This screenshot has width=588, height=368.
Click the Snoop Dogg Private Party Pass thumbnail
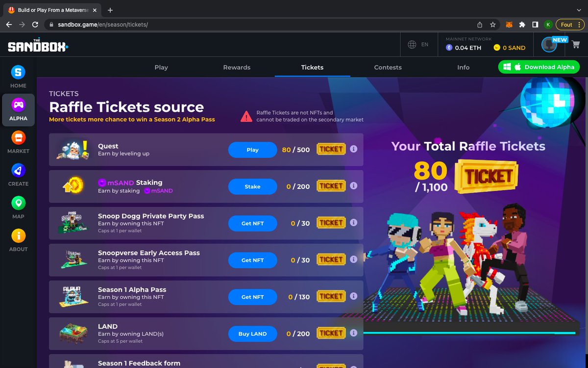73,223
